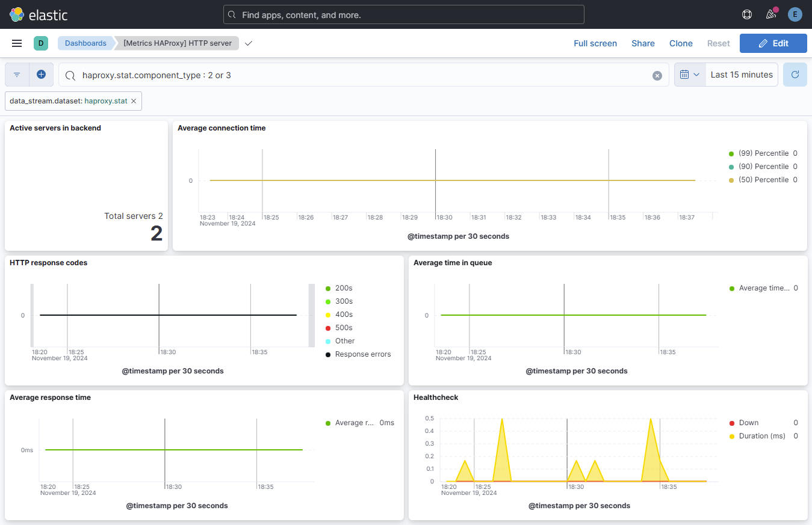This screenshot has width=812, height=525.
Task: Toggle the Down series in Healthcheck legend
Action: 749,423
